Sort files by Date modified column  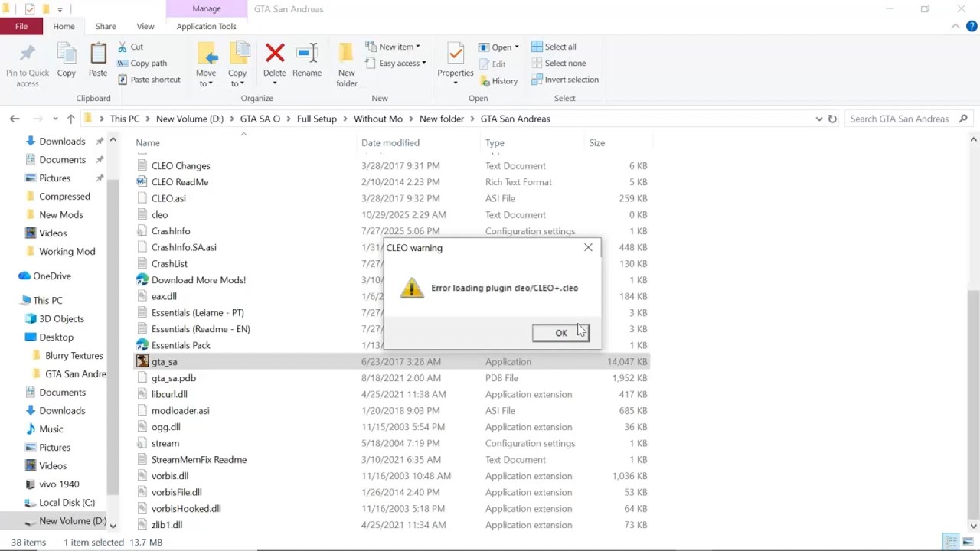pyautogui.click(x=390, y=142)
